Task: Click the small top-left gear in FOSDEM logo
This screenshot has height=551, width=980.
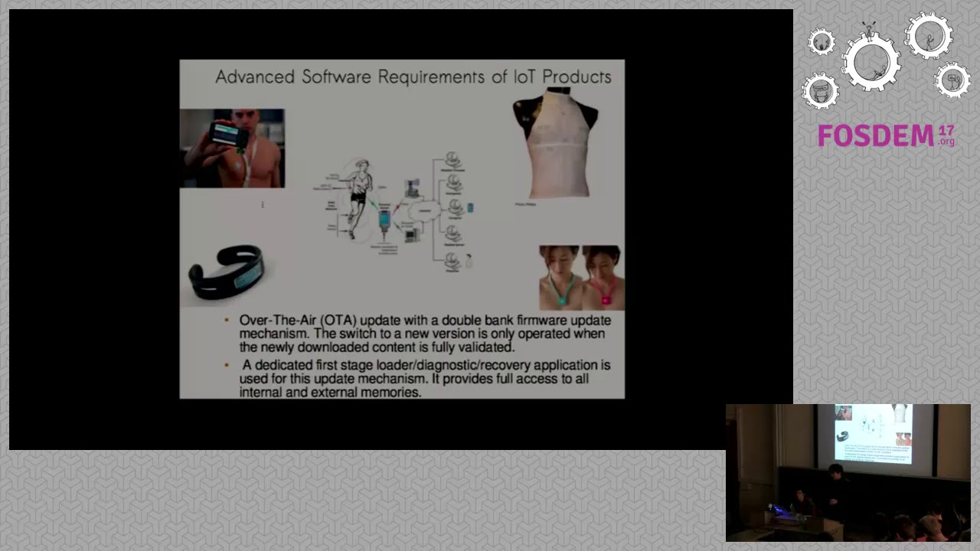Action: pyautogui.click(x=821, y=42)
